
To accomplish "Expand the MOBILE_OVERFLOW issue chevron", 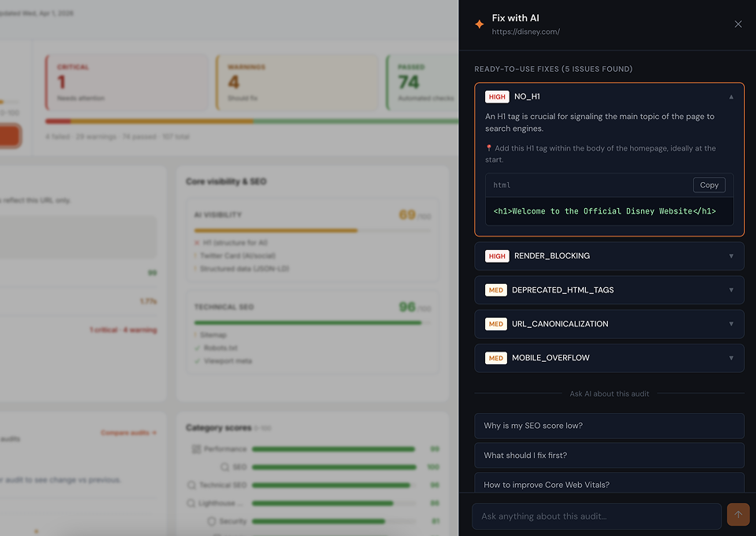I will click(731, 358).
